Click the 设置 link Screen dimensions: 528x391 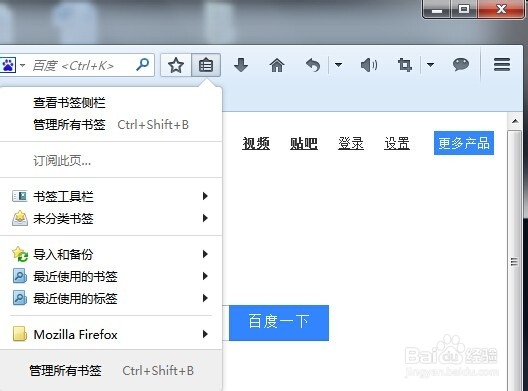click(397, 143)
